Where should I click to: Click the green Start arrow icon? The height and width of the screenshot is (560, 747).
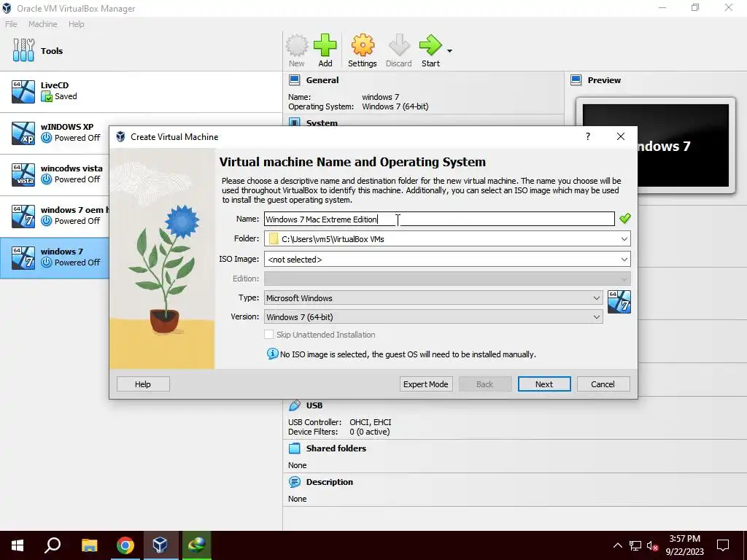pyautogui.click(x=430, y=50)
